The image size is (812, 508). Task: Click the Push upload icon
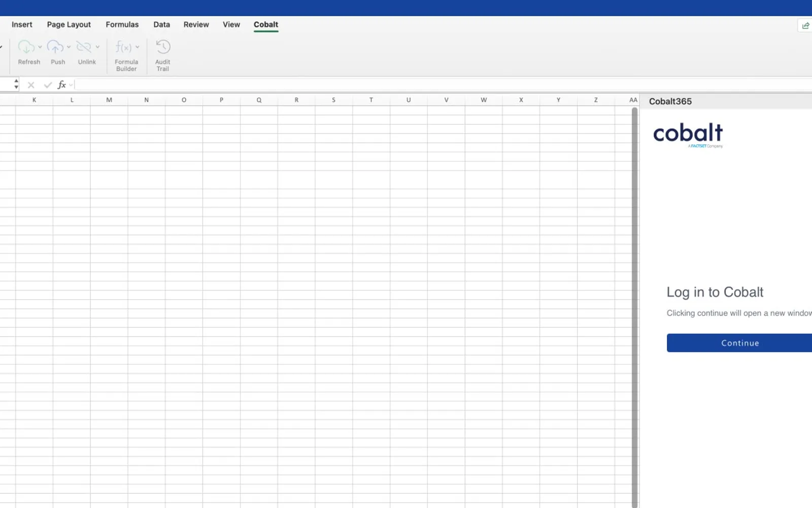55,47
